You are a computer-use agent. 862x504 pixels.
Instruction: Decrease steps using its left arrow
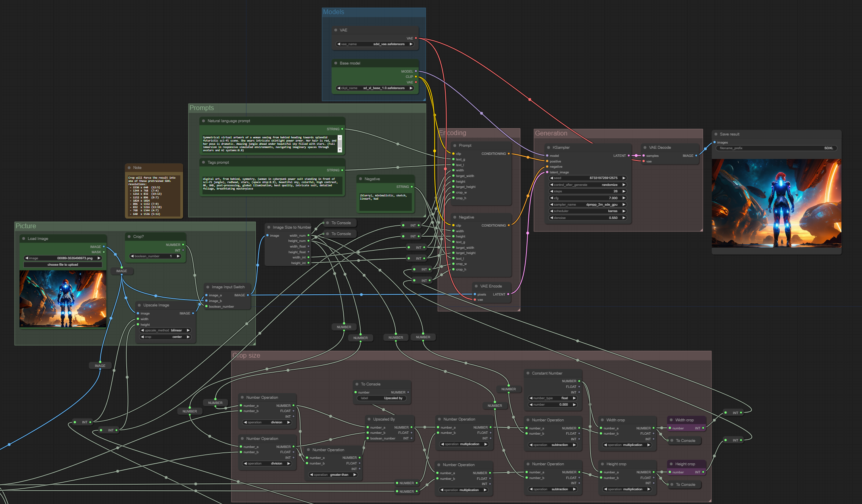(551, 191)
